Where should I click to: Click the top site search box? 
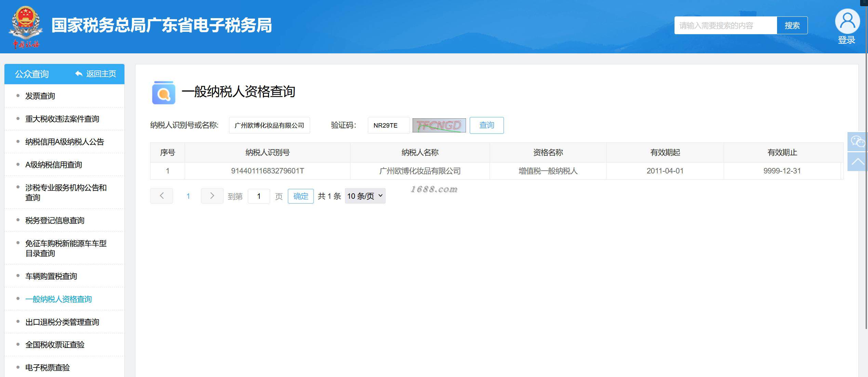click(x=725, y=25)
